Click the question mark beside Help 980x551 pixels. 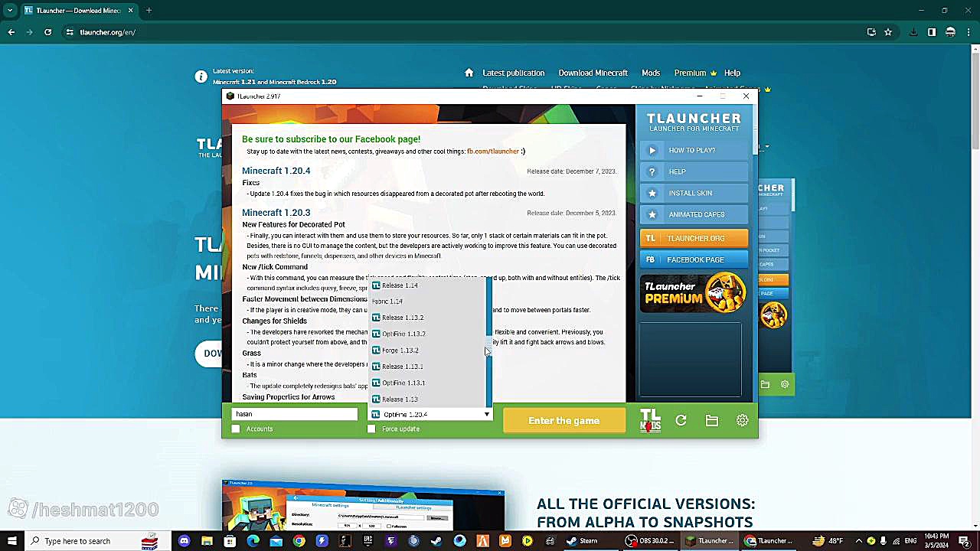point(652,171)
